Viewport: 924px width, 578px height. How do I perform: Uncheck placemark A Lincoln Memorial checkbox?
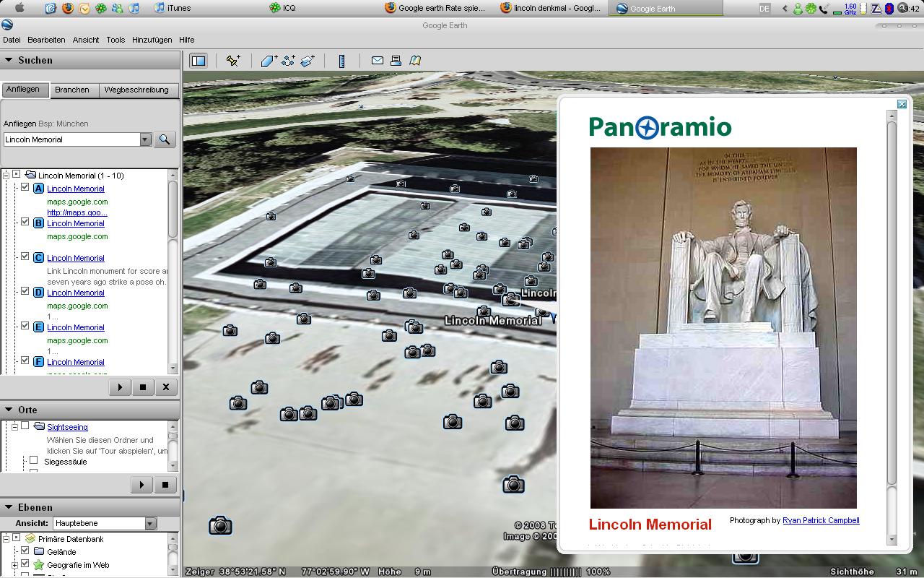click(25, 187)
